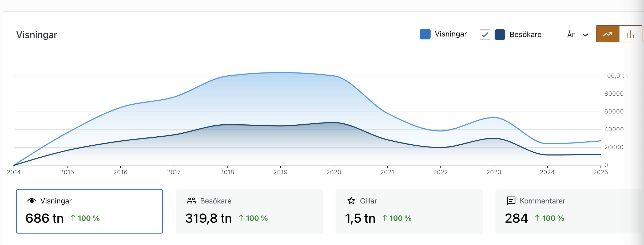Viewport: 644px width, 245px height.
Task: Switch to bar chart view
Action: (630, 34)
